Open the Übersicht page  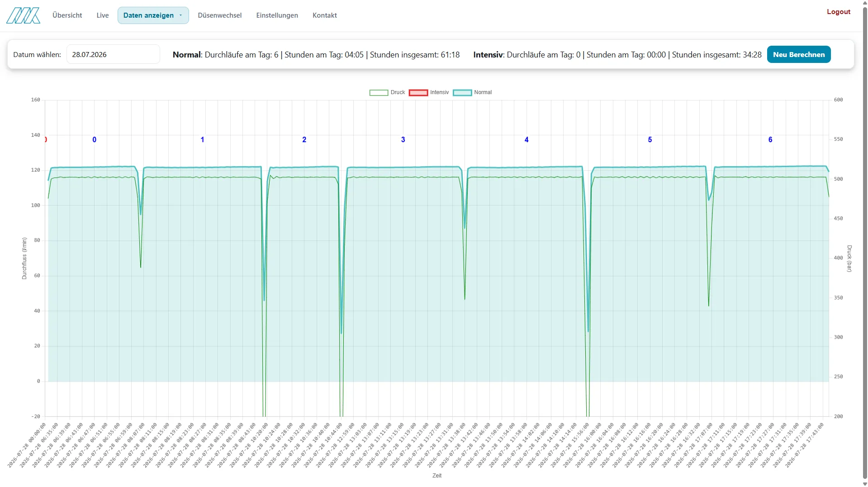click(x=67, y=15)
